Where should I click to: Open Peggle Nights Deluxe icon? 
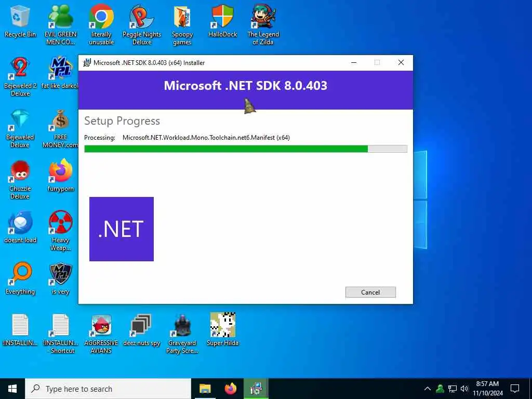(141, 25)
